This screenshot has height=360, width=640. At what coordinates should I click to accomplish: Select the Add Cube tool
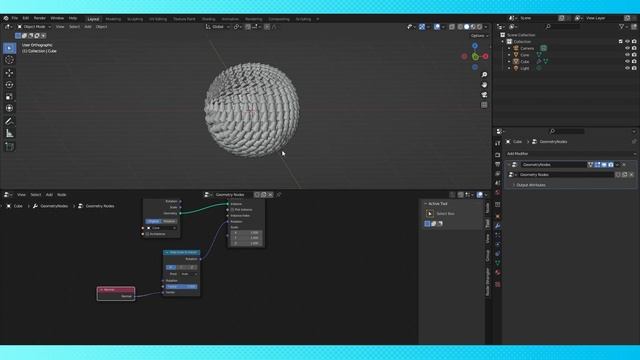click(x=9, y=146)
